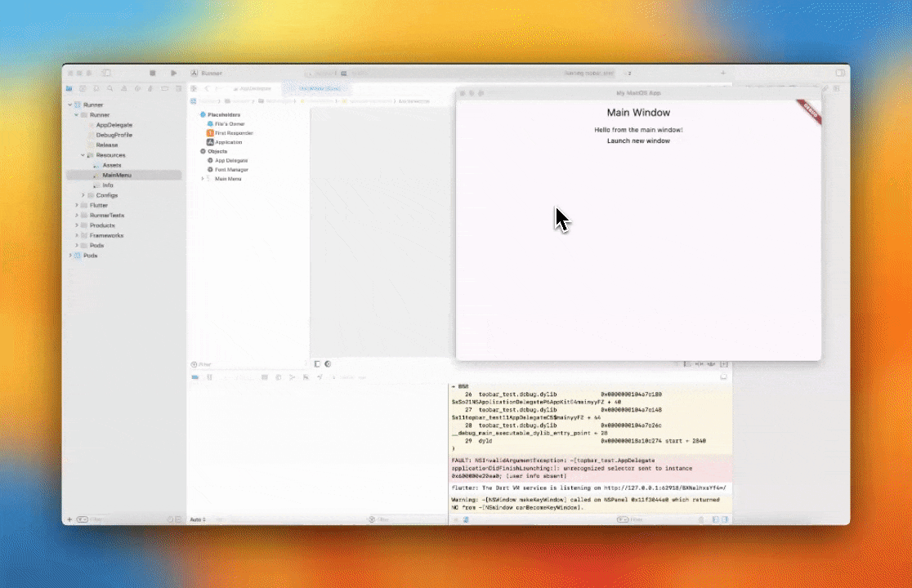This screenshot has width=912, height=588.
Task: Open the Issue navigator warning icon
Action: [x=124, y=89]
